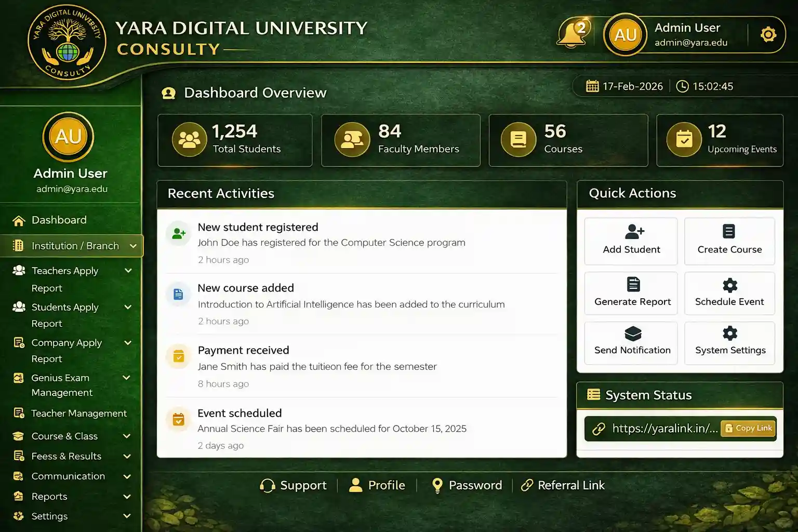Screen dimensions: 798x532
Task: Expand the Communication sidebar chevron
Action: [126, 476]
